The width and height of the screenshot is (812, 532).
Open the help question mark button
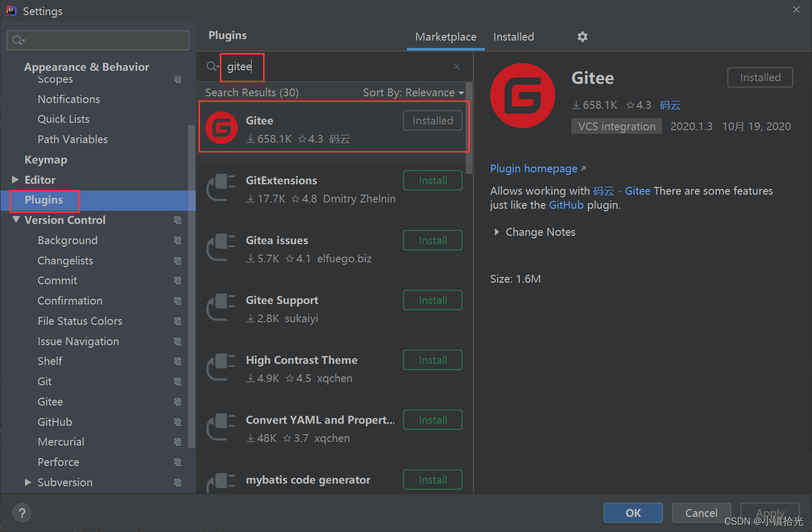click(22, 513)
